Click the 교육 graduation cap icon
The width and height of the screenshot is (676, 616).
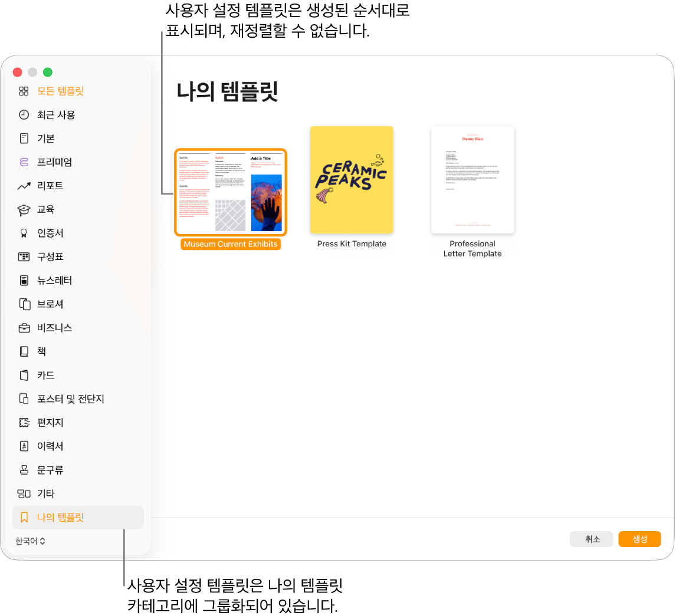[24, 210]
